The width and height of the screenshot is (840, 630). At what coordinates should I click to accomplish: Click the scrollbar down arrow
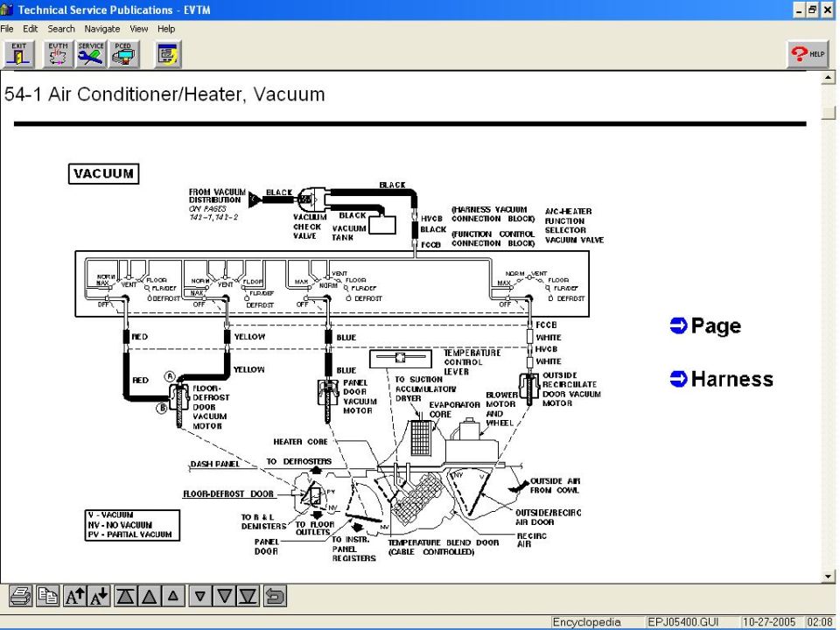click(829, 577)
